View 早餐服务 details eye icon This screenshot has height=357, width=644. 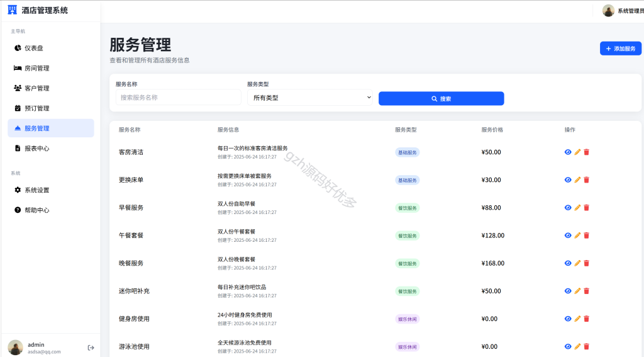568,208
